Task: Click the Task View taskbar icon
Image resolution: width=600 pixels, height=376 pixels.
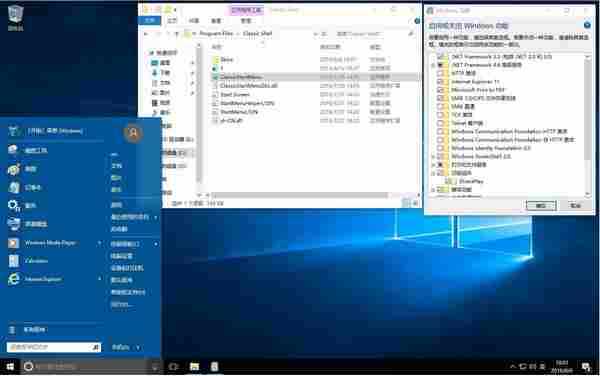Action: coord(173,367)
